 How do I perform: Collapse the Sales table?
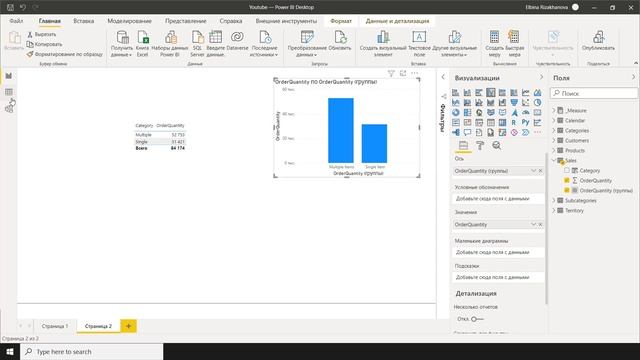554,160
